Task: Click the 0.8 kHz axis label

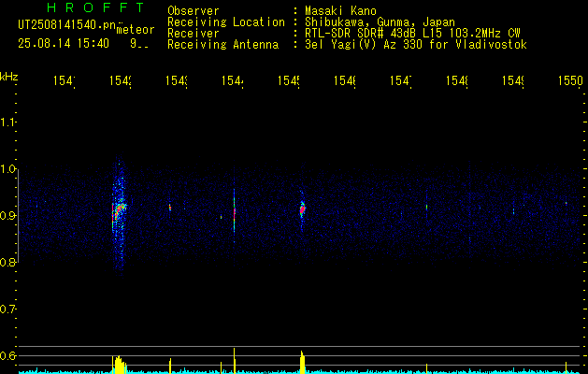Action: coord(7,262)
